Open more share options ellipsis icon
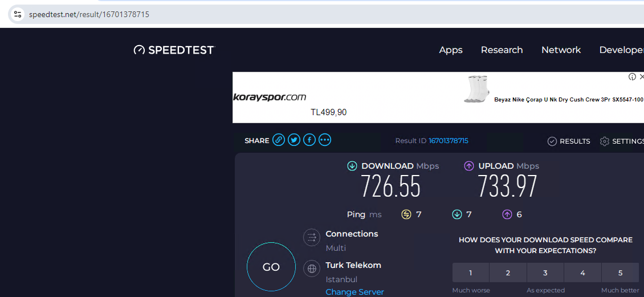644x297 pixels. coord(325,140)
